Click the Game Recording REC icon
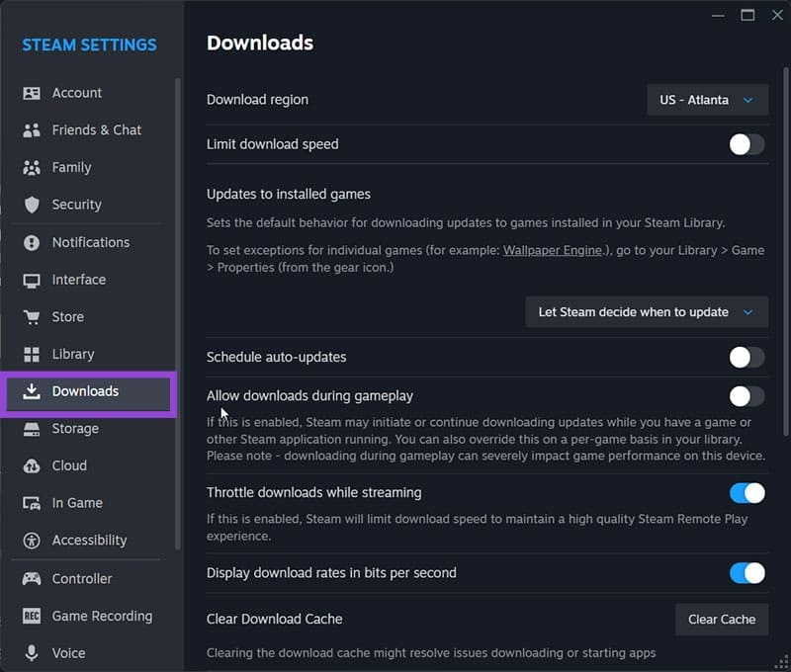Screen dimensions: 791x672 [34, 617]
